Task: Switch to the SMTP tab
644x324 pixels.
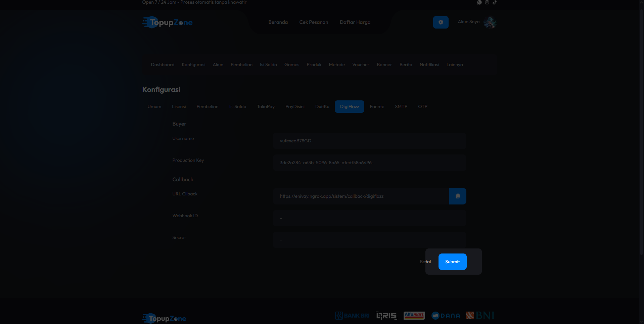Action: (401, 106)
